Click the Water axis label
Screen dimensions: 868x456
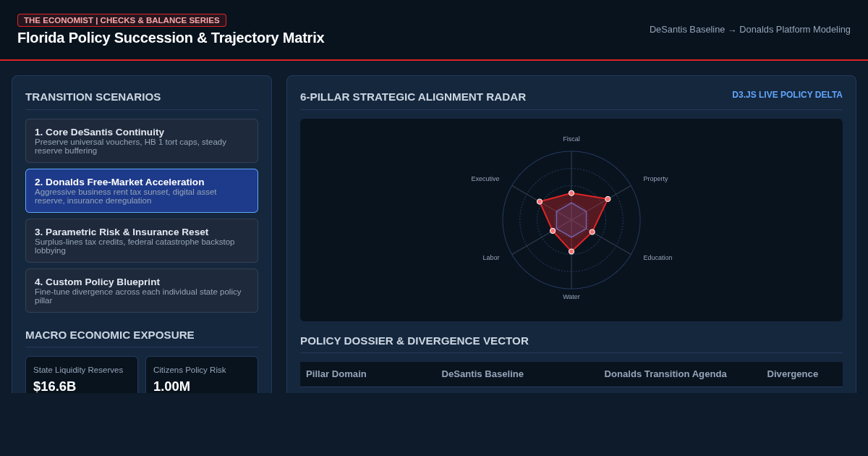coord(571,297)
